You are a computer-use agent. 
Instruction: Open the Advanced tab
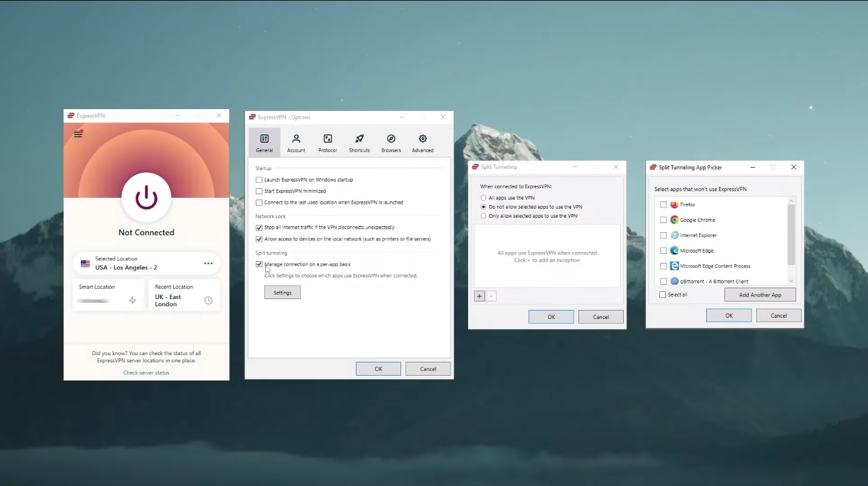(423, 143)
